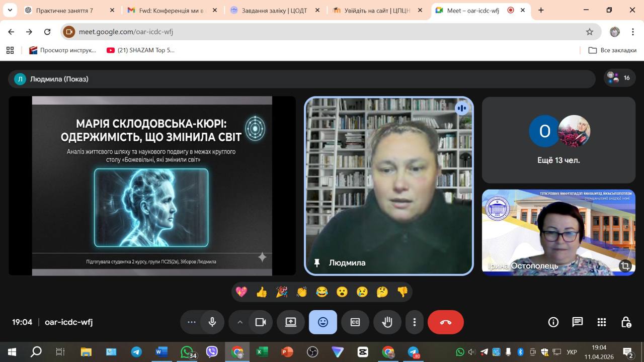The image size is (644, 362).
Task: Toggle the camera on or off
Action: click(x=260, y=322)
